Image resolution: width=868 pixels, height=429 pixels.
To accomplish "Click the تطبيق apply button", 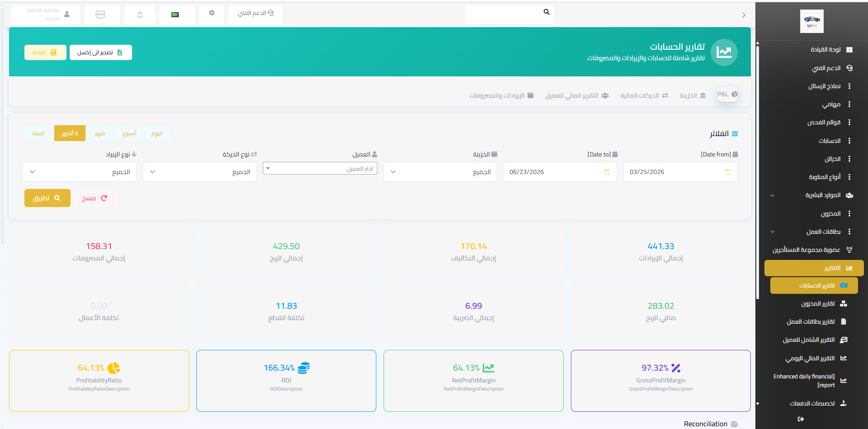I will coord(47,198).
